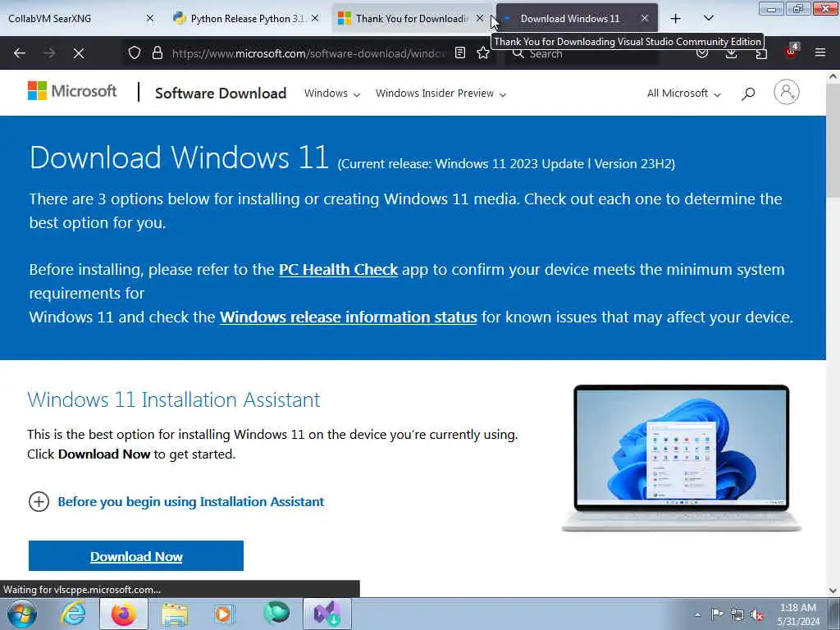Open the Pocket save icon
Viewport: 840px width, 630px height.
[x=702, y=55]
